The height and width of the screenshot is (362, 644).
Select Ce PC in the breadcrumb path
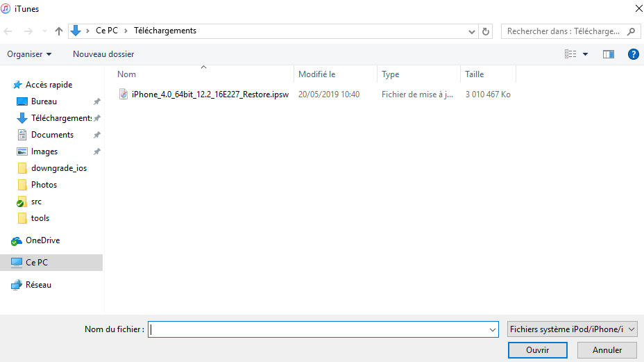[107, 31]
